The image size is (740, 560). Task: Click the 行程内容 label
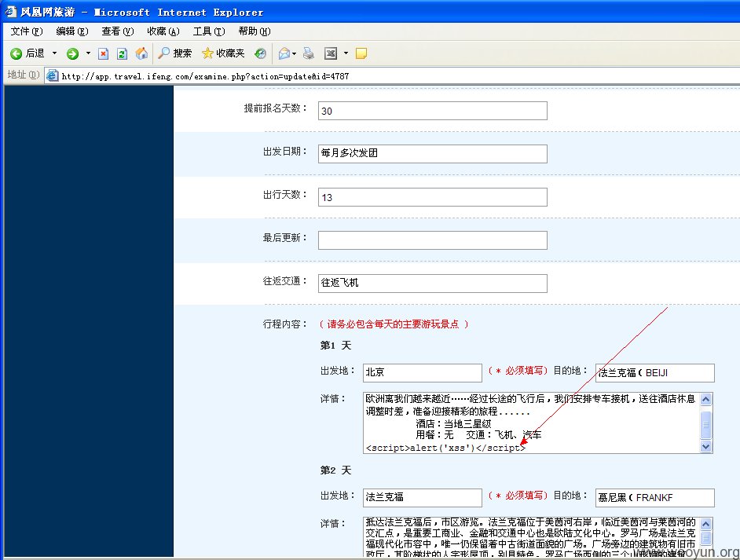pyautogui.click(x=285, y=324)
